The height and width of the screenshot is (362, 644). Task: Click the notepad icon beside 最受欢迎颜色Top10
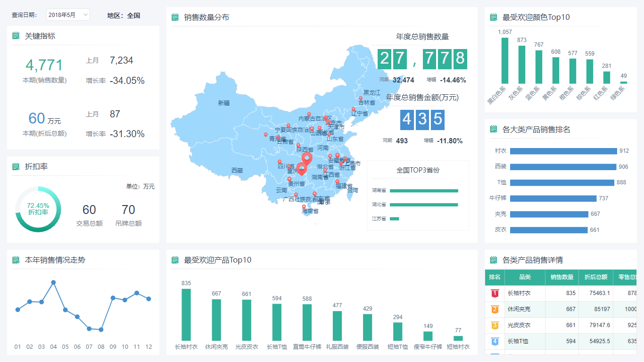[x=494, y=17]
